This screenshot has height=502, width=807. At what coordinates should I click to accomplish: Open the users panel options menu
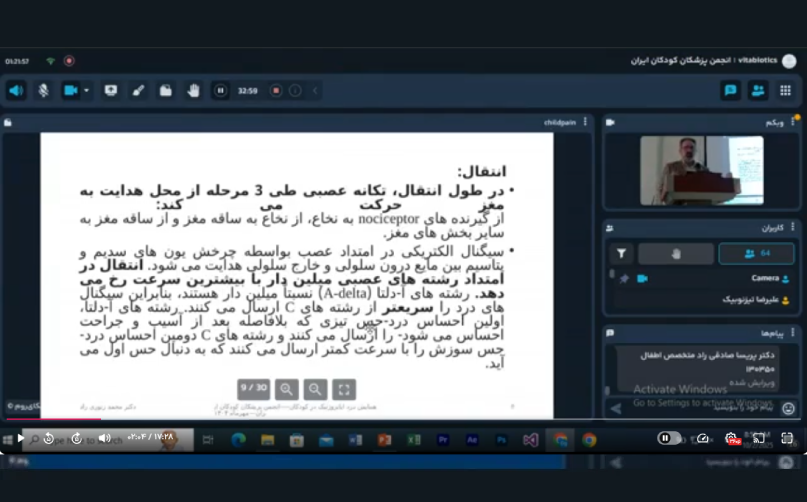pyautogui.click(x=793, y=227)
